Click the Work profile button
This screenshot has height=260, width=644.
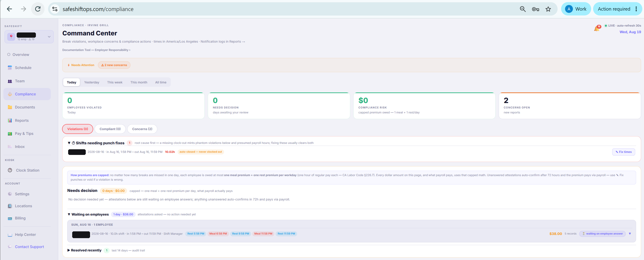click(576, 9)
